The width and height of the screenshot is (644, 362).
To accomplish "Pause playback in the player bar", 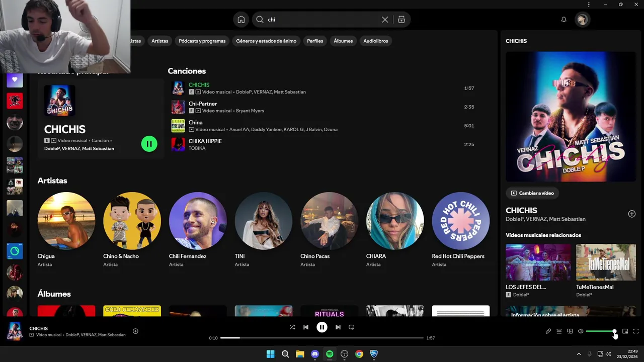I will pyautogui.click(x=322, y=327).
